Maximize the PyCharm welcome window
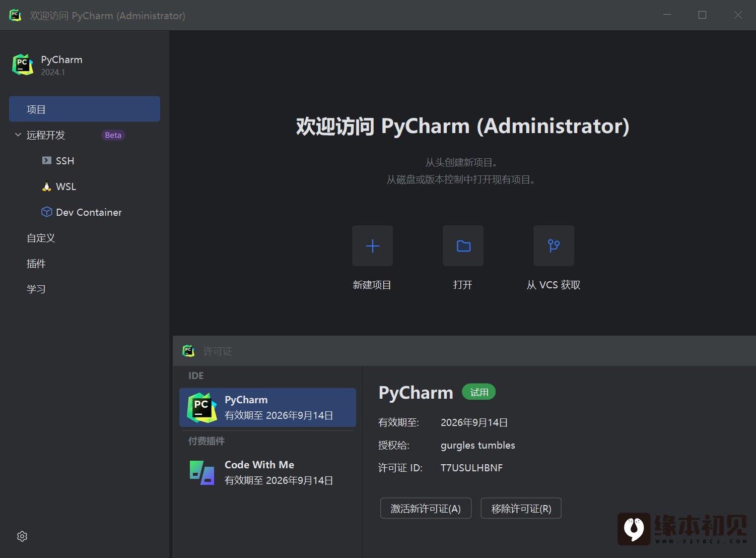This screenshot has height=558, width=756. pyautogui.click(x=702, y=15)
